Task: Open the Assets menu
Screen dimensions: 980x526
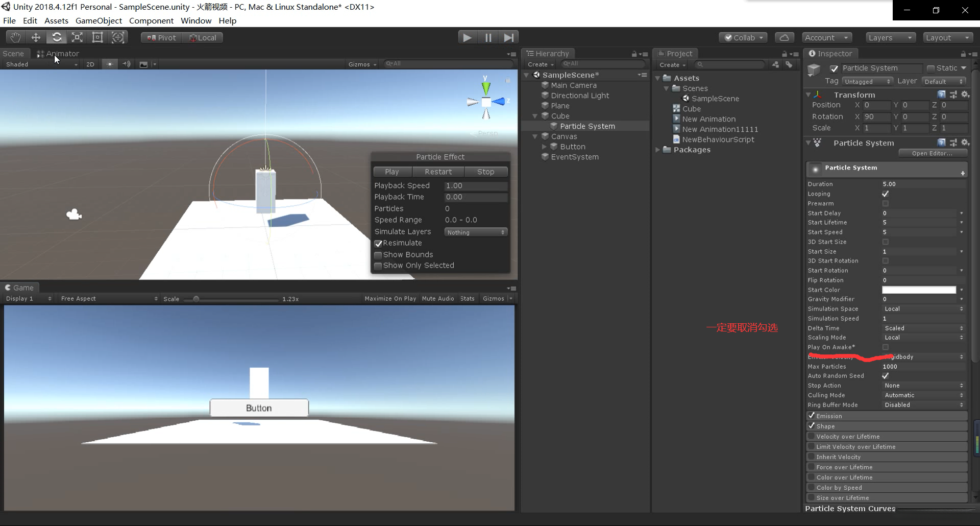Action: click(56, 21)
